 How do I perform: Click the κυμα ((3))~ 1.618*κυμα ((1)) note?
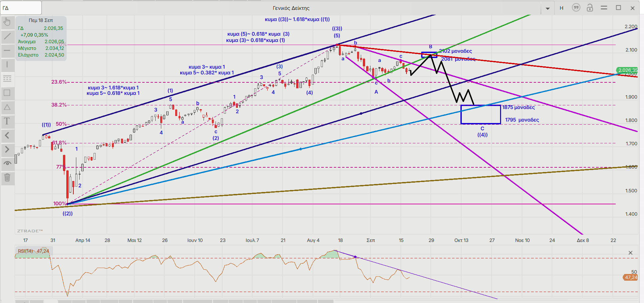297,19
